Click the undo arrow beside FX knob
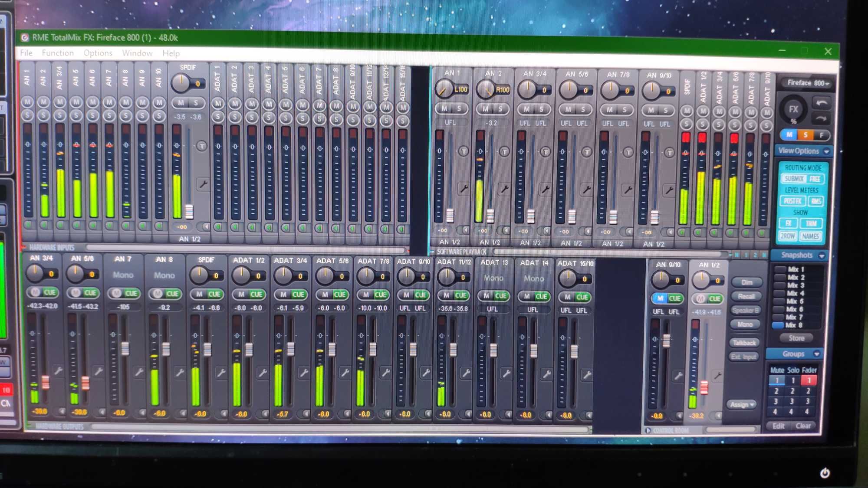The image size is (868, 488). [821, 103]
